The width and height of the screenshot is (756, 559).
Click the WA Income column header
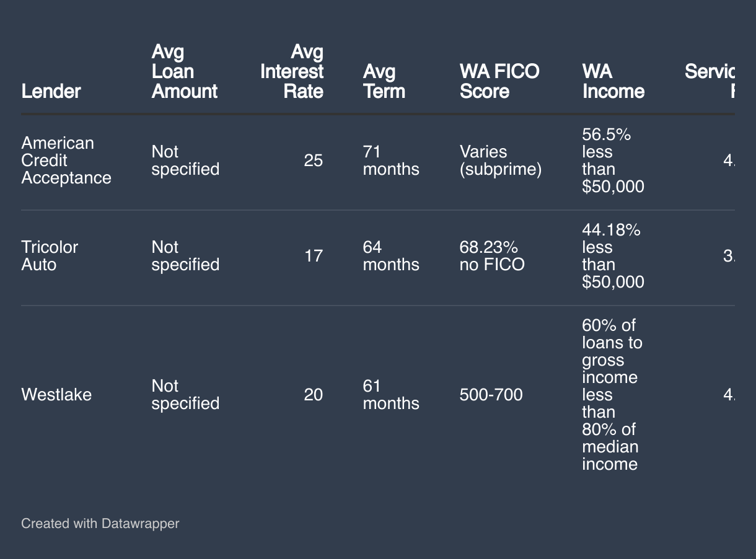coord(613,81)
